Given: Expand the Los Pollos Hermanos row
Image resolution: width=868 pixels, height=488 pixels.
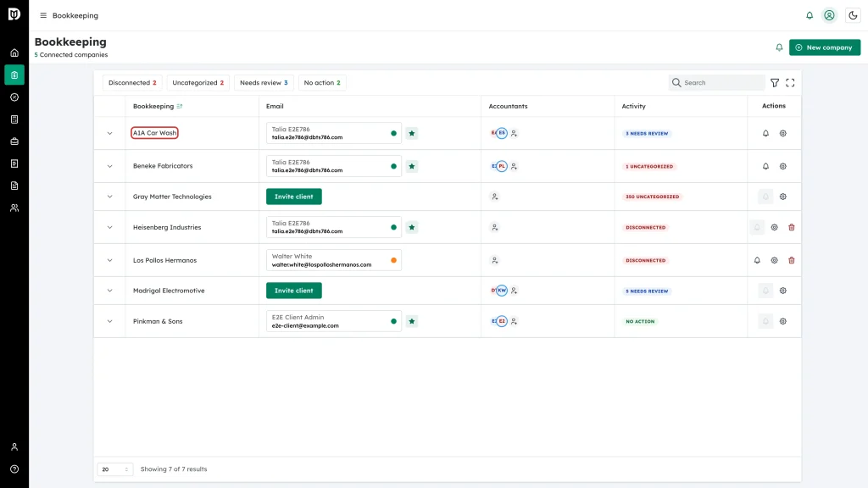Looking at the screenshot, I should click(x=109, y=261).
